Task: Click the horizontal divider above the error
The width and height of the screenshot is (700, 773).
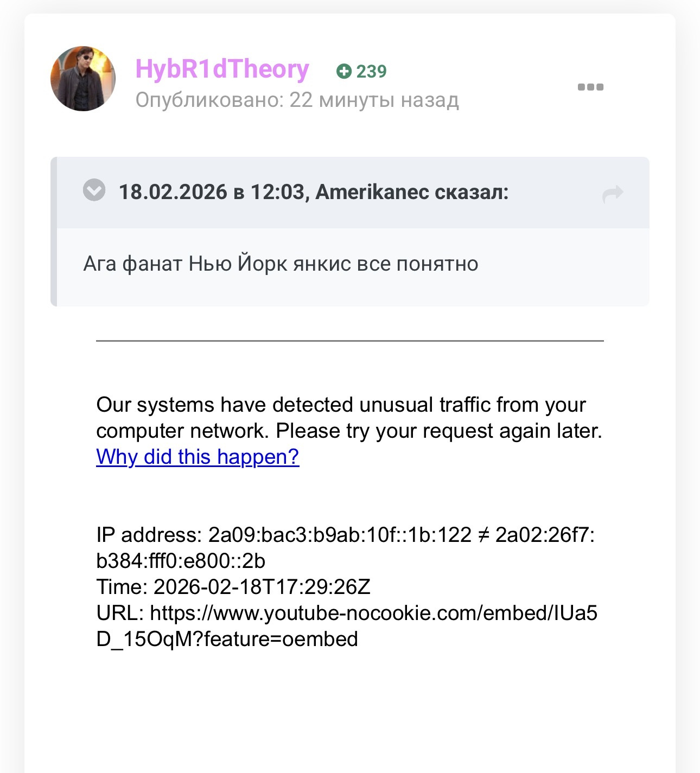Action: 349,341
